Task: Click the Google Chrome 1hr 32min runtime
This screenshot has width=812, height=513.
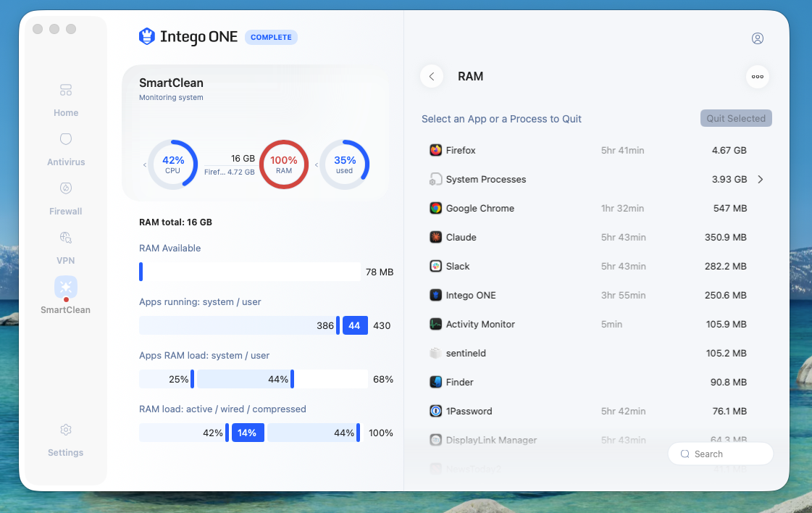Action: coord(622,208)
